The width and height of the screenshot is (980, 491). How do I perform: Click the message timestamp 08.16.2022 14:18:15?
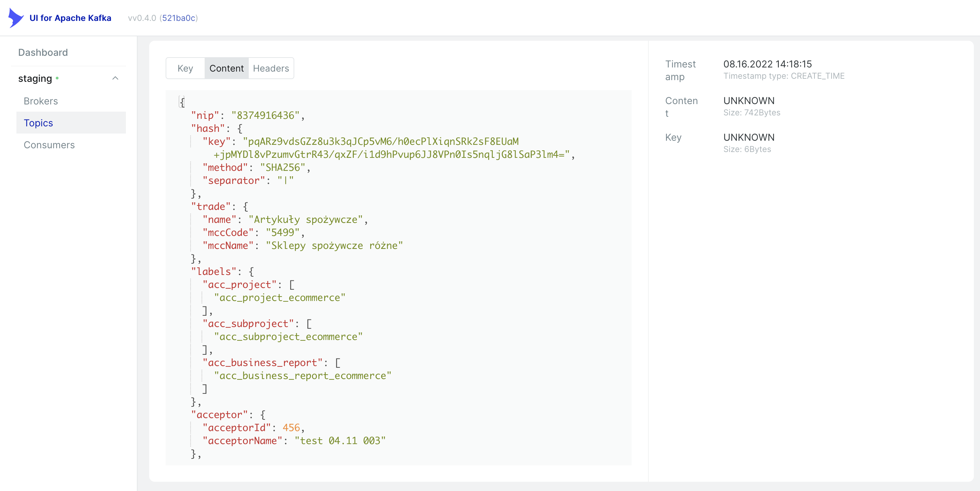tap(768, 64)
